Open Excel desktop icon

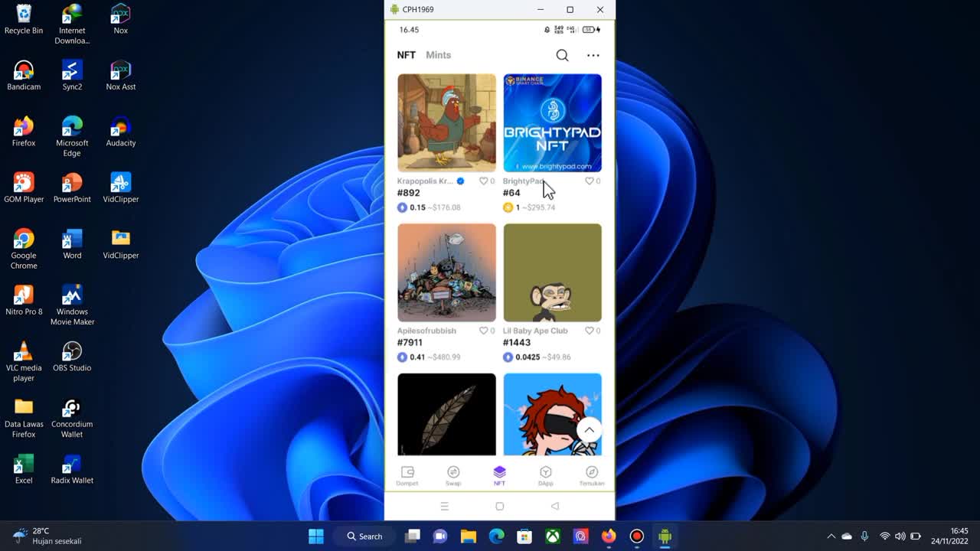(x=24, y=469)
